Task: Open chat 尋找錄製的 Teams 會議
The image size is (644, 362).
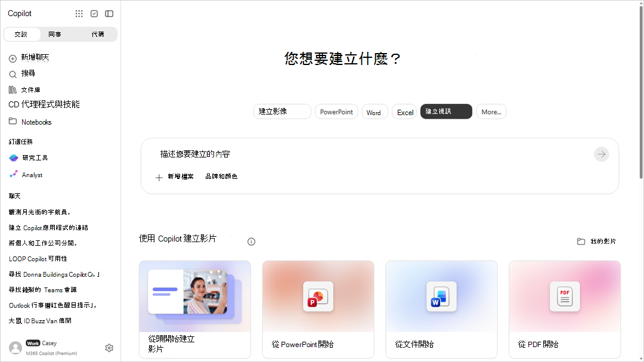Action: tap(43, 290)
